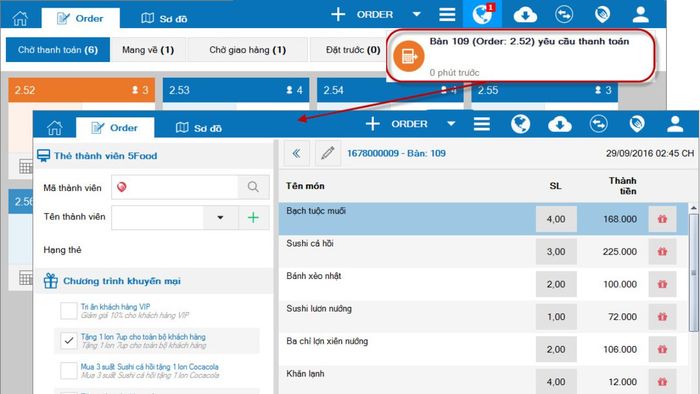The width and height of the screenshot is (700, 394).
Task: Switch to Sơ đồ tab in back window
Action: pos(164,18)
